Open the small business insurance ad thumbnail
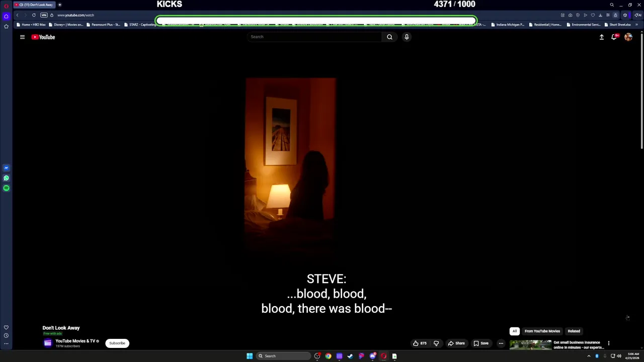644x362 pixels. click(x=530, y=345)
